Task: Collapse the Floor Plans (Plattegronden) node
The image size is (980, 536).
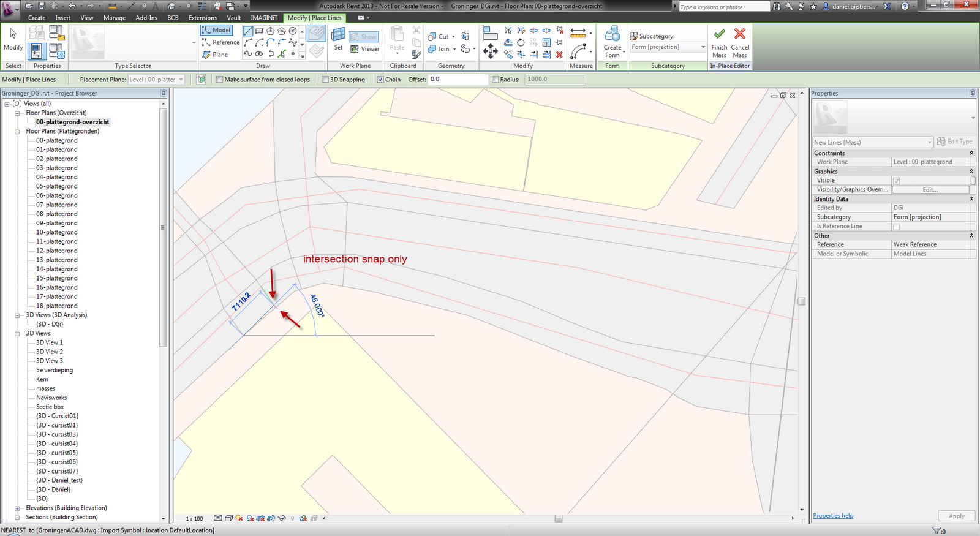Action: pos(17,132)
